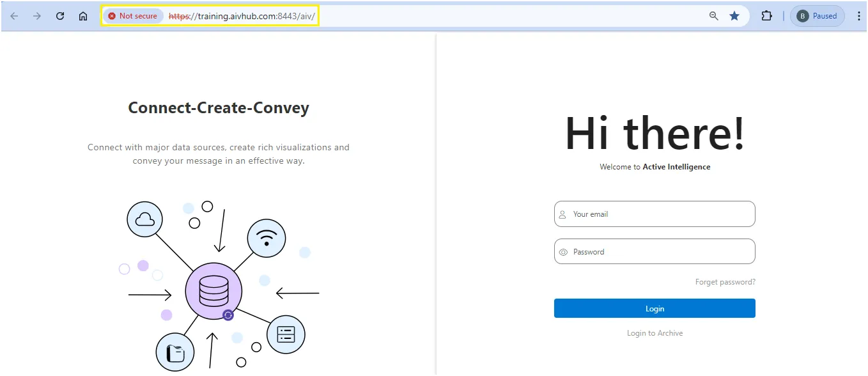Open the browser three-dot menu
Image resolution: width=868 pixels, height=376 pixels.
point(858,16)
